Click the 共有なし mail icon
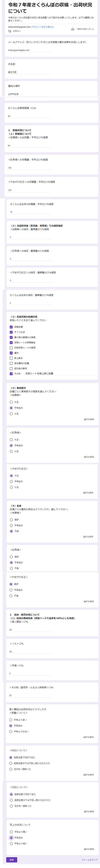 (x=10, y=31)
